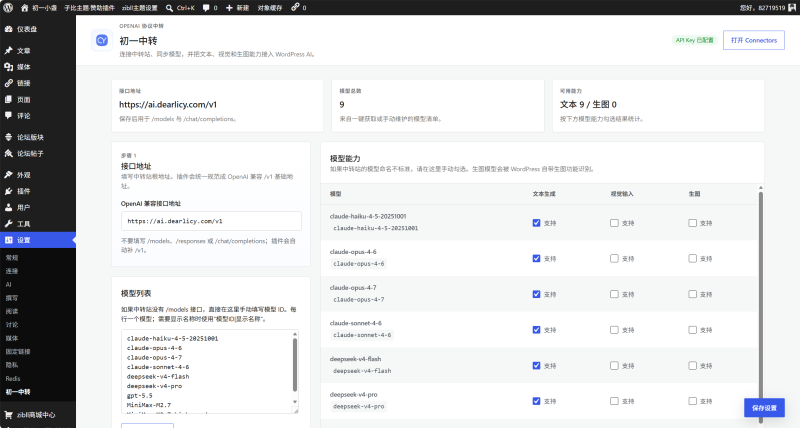Open 对象缓存 in admin bar
The image size is (800, 428).
(269, 8)
